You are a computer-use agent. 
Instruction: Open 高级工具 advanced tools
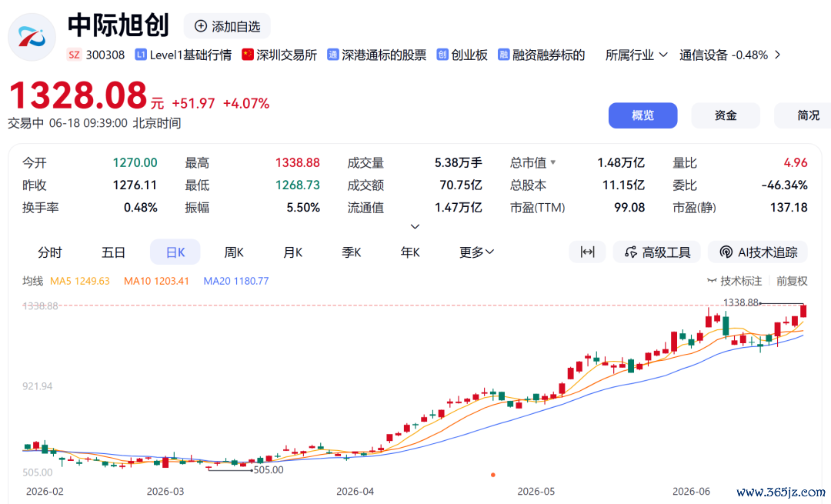(656, 252)
